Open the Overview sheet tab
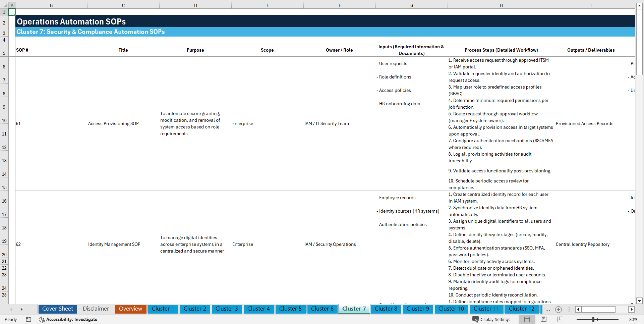This screenshot has height=324, width=644. (130, 309)
